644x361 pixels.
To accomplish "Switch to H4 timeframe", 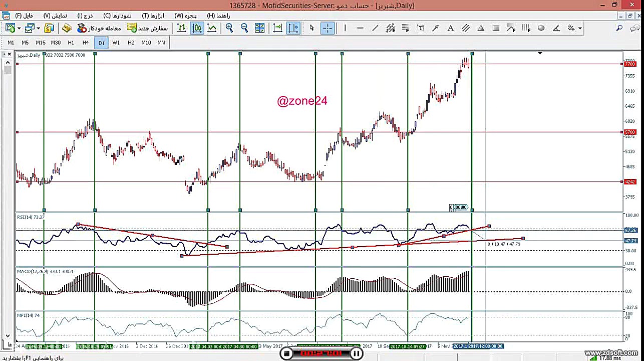I will [x=86, y=43].
